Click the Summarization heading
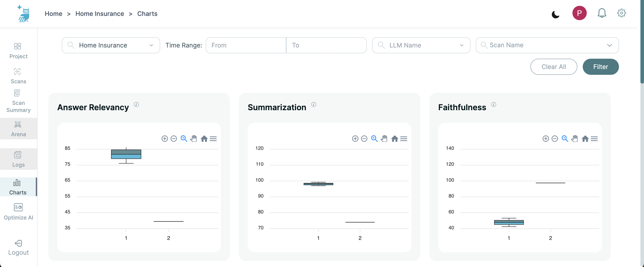Viewport: 644px width, 267px height. (x=277, y=108)
